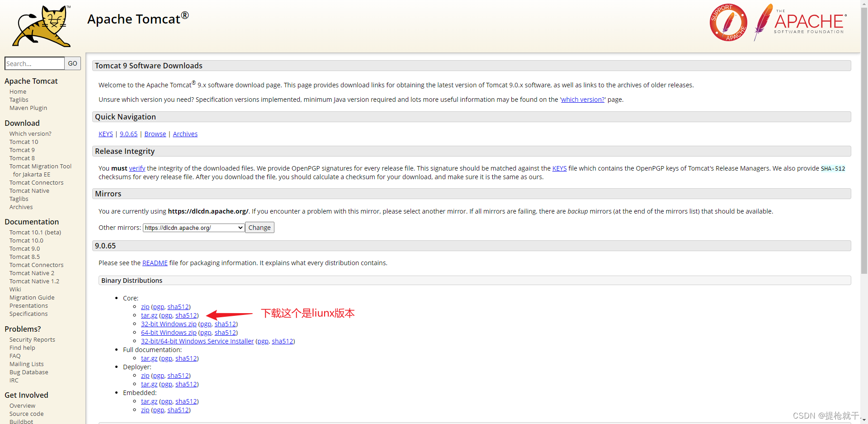The height and width of the screenshot is (424, 868).
Task: Download Deployer zip file
Action: click(x=145, y=376)
